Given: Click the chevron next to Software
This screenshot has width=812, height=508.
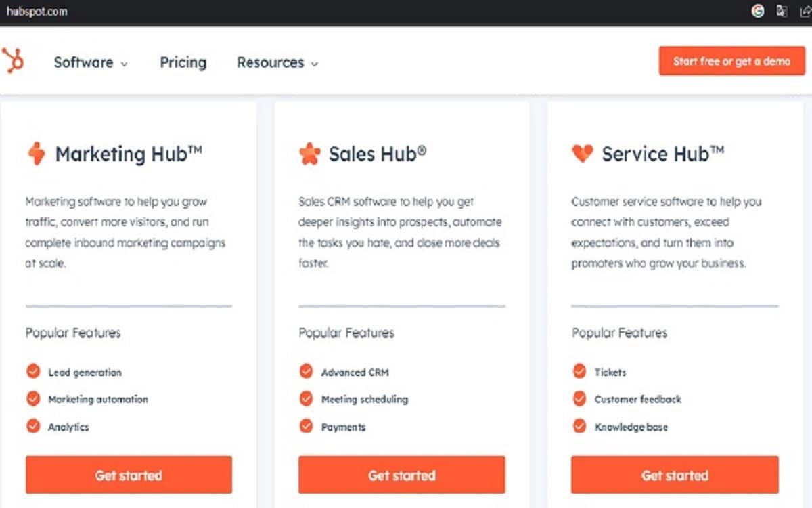Looking at the screenshot, I should tap(124, 64).
